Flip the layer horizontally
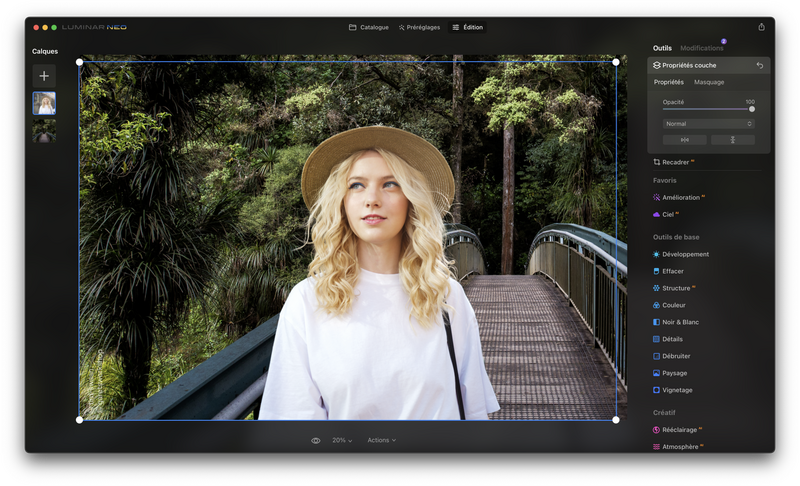The height and width of the screenshot is (486, 800). point(685,140)
